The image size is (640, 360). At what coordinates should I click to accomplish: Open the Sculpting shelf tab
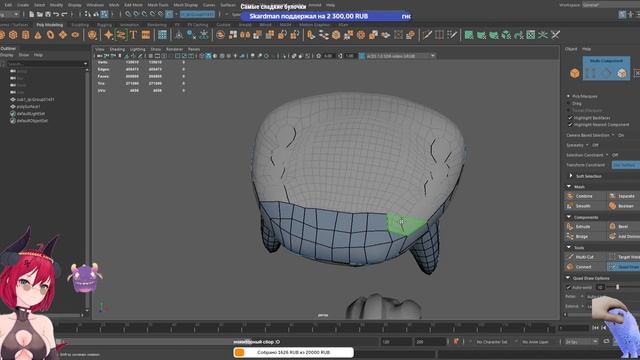point(80,25)
